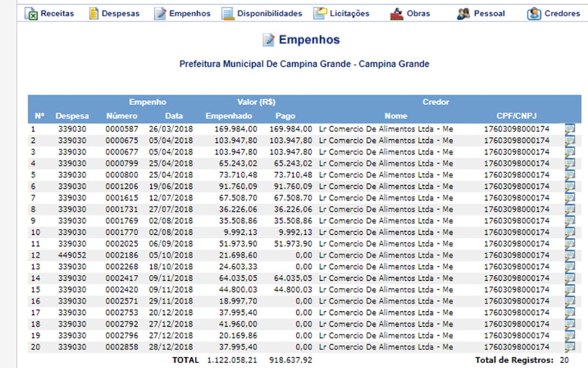The width and height of the screenshot is (588, 368).
Task: Open details icon for empenho 0002753
Action: (569, 312)
